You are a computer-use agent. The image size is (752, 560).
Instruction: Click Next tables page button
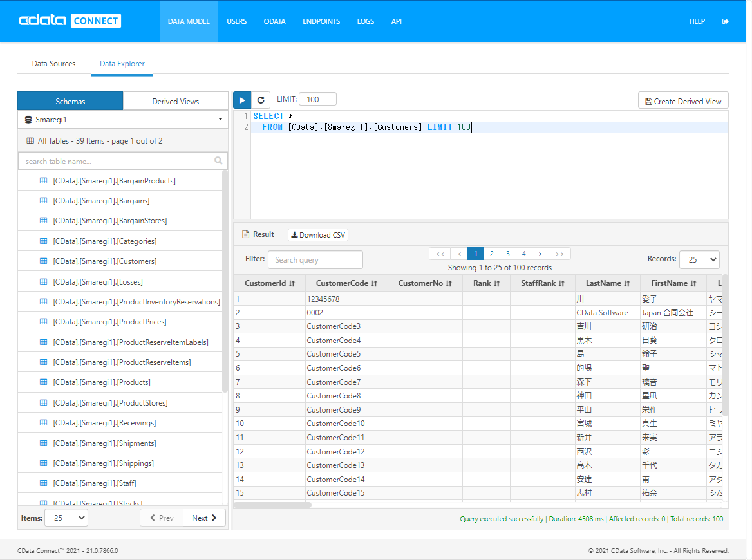204,518
